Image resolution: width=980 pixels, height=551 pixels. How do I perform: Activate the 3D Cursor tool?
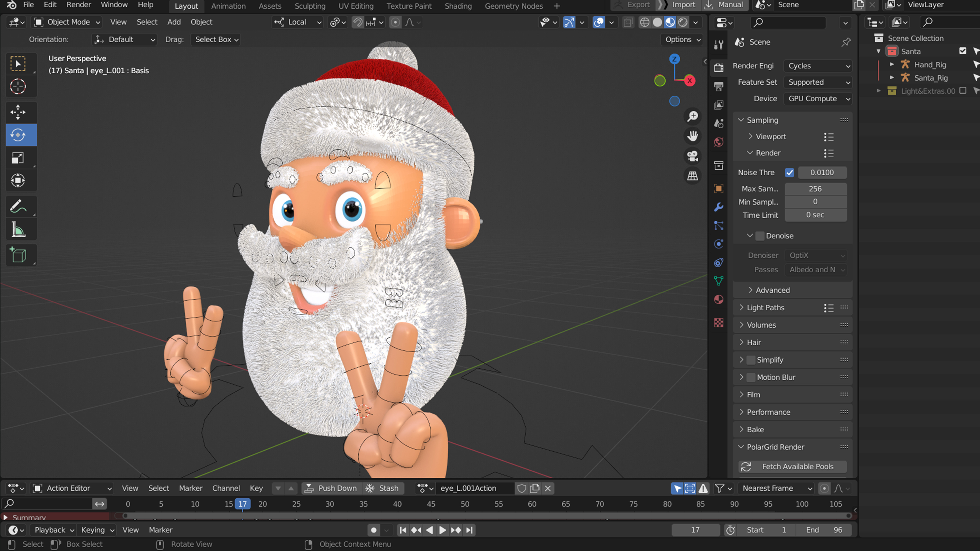(x=18, y=87)
